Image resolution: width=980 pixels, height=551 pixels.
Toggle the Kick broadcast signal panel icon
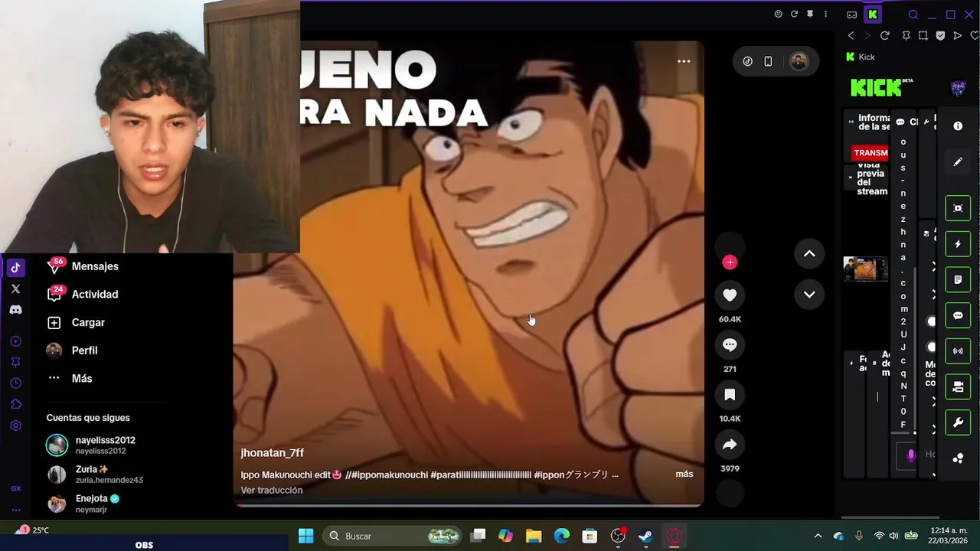point(958,351)
